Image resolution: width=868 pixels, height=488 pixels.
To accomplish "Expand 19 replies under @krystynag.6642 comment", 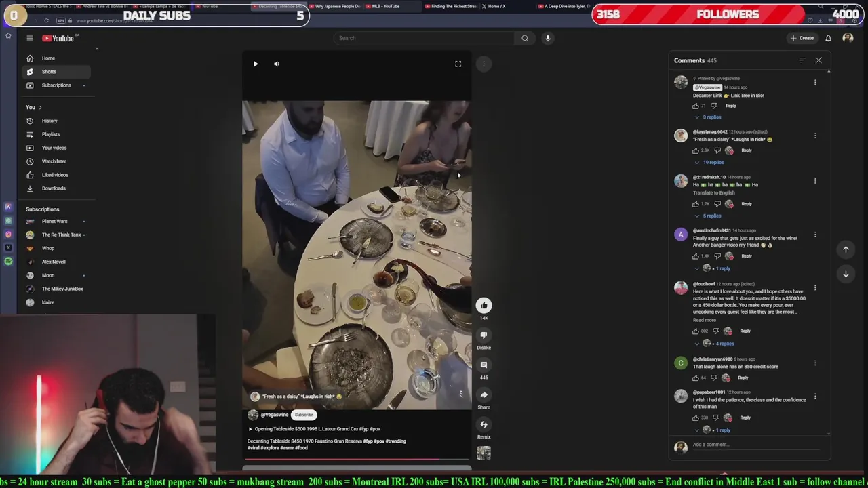I will click(709, 163).
